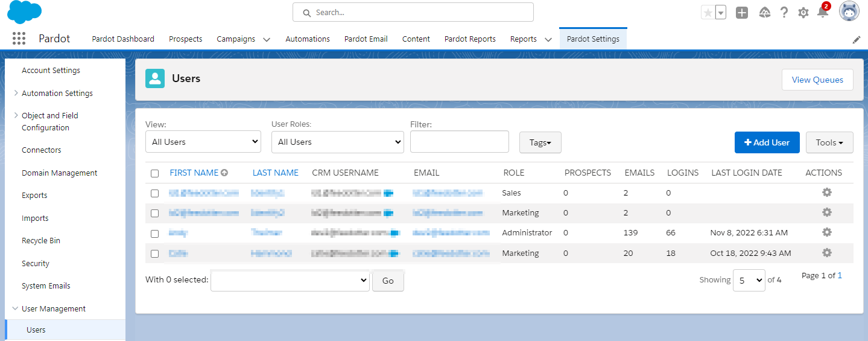Click the Filter text field
Viewport: 868px width, 341px height.
460,141
